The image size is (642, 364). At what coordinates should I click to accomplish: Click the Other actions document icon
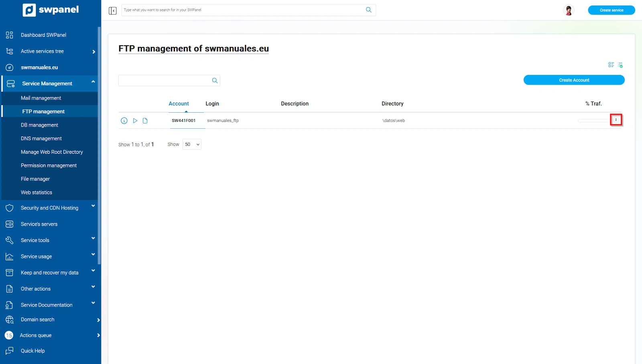tap(10, 289)
